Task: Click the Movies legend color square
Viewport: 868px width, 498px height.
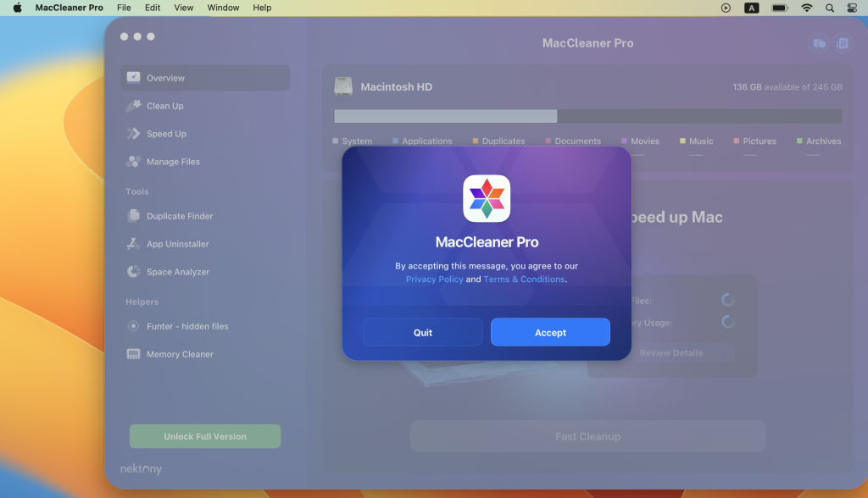Action: tap(624, 141)
